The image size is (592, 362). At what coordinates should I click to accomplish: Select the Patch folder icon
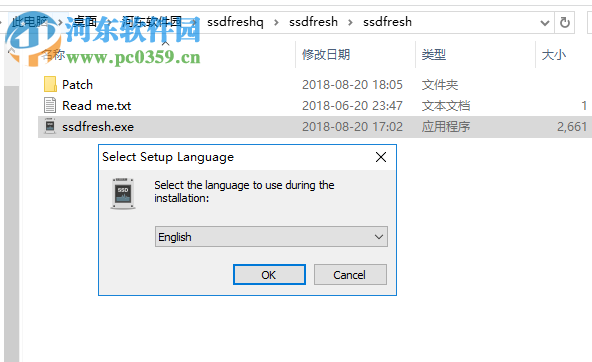pyautogui.click(x=50, y=84)
